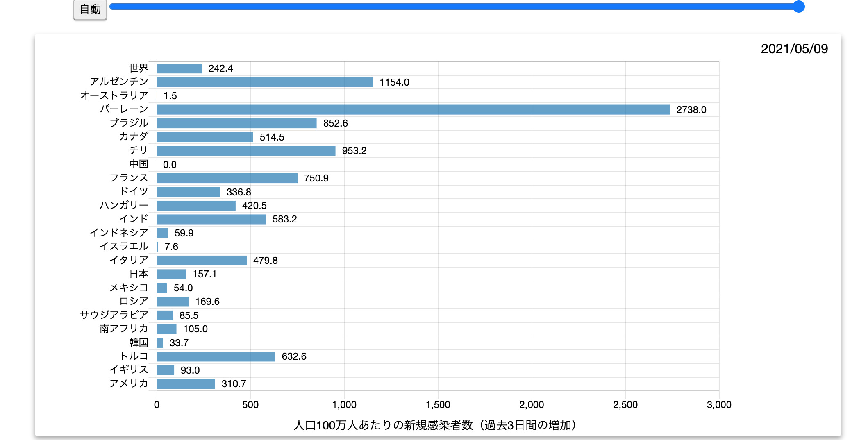868x440 pixels.
Task: Click the イスラエル label
Action: (x=124, y=247)
